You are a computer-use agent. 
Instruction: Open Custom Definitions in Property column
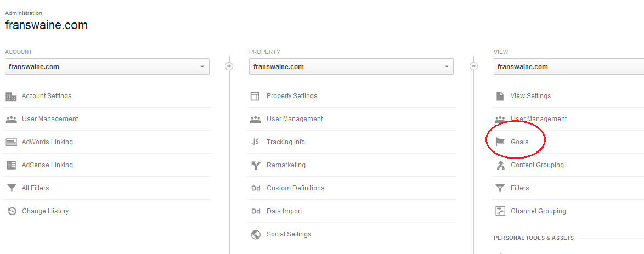[295, 188]
